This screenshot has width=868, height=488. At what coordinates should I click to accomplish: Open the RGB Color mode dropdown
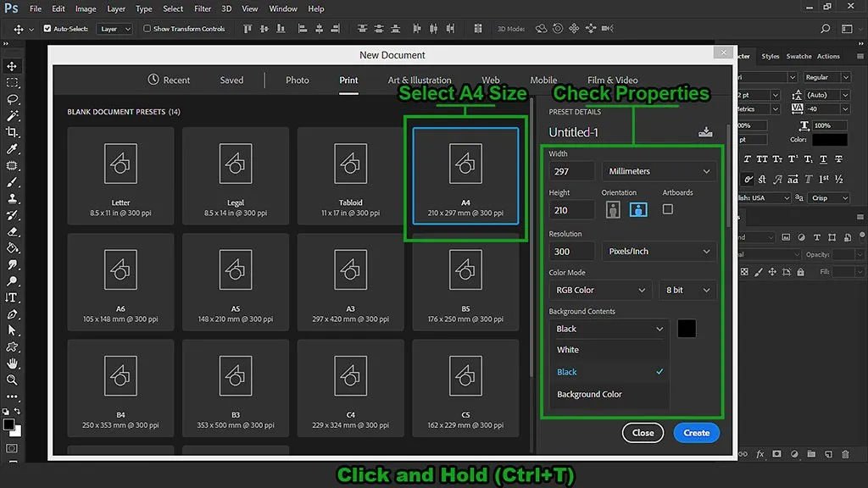[601, 290]
